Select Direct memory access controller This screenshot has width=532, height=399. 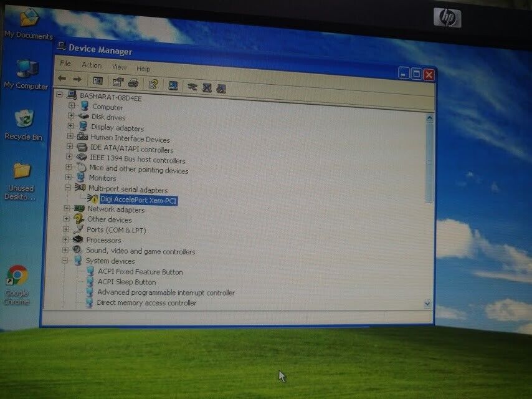coord(146,302)
